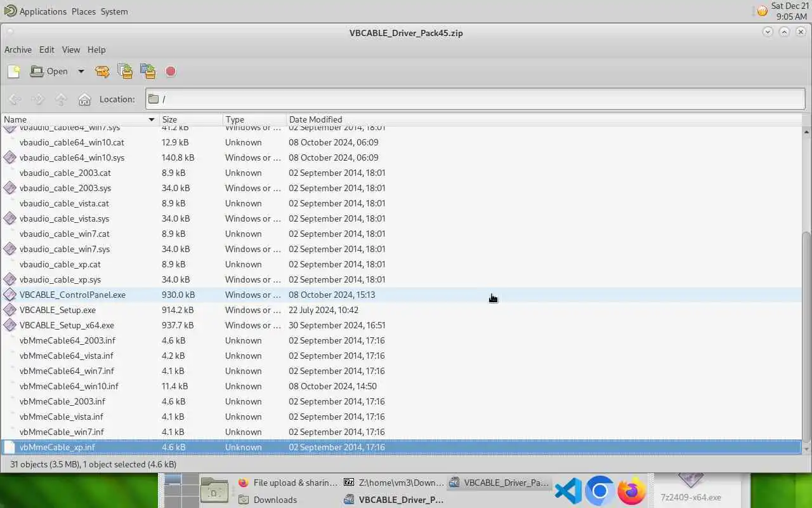812x508 pixels.
Task: Create a new archive with the toolbar icon
Action: 13,71
